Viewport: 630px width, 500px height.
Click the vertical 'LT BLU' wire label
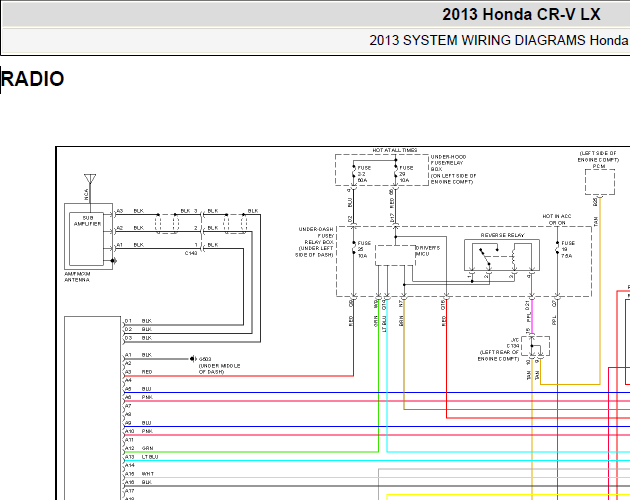384,324
